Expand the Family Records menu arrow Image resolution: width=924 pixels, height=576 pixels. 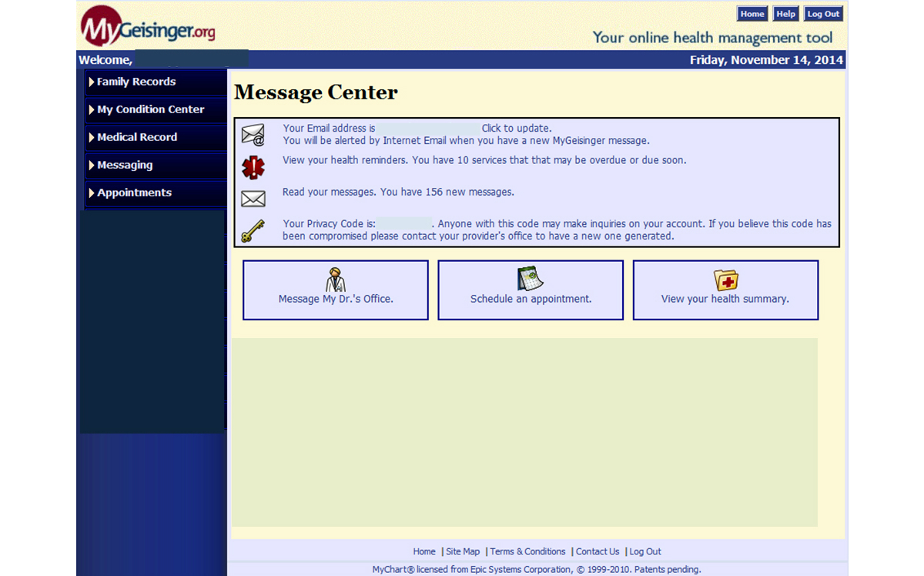coord(92,82)
